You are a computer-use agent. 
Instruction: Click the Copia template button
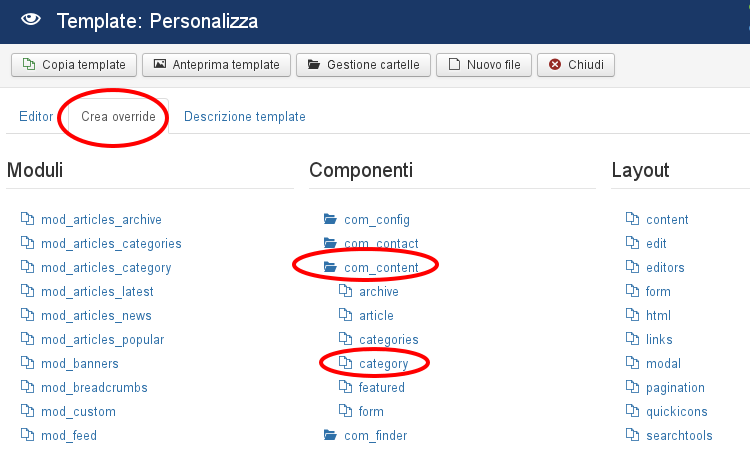coord(74,65)
